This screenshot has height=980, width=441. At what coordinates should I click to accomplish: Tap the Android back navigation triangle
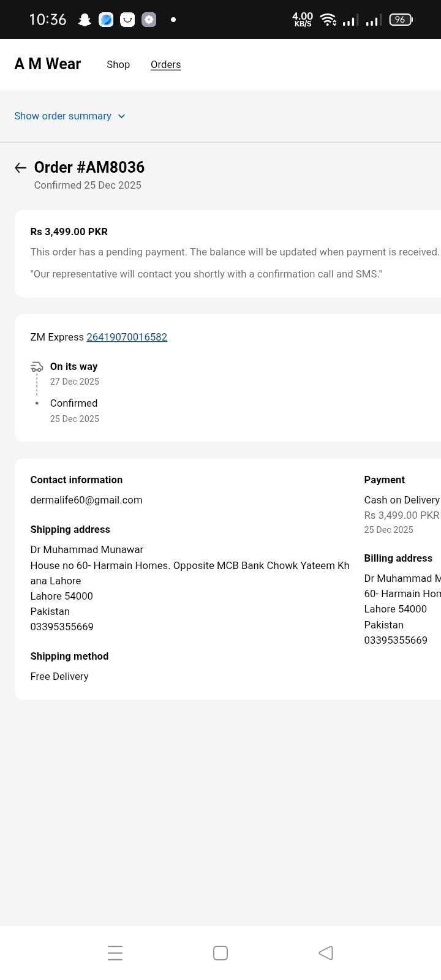coord(326,952)
